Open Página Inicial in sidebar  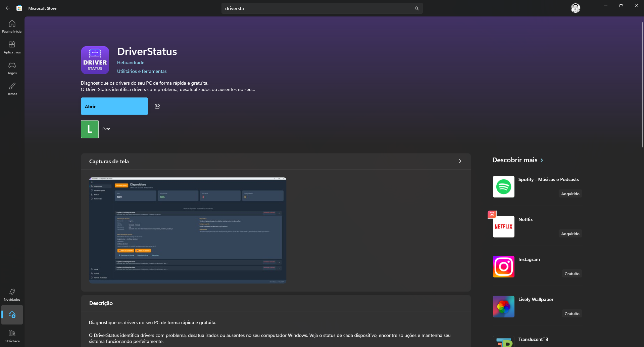point(12,27)
